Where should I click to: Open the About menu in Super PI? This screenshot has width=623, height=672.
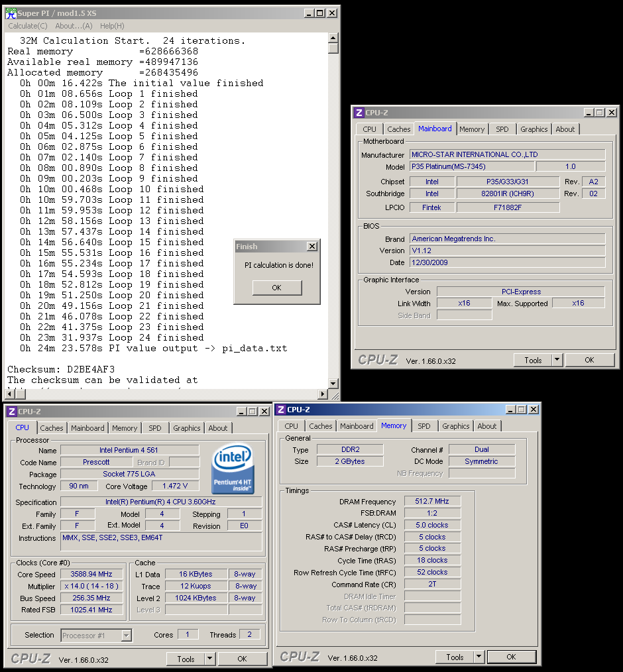[x=74, y=26]
